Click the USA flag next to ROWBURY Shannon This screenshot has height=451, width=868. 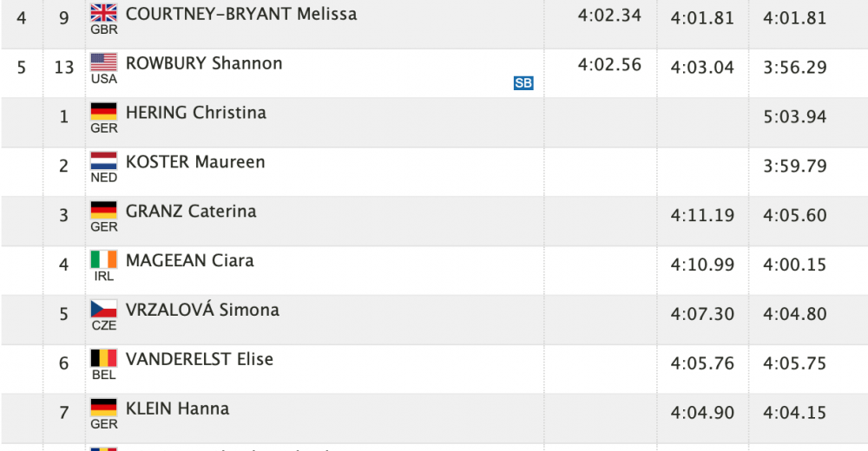(103, 62)
